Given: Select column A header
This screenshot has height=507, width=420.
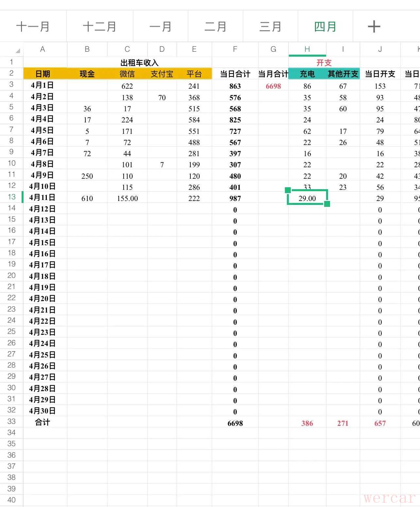Looking at the screenshot, I should point(43,49).
